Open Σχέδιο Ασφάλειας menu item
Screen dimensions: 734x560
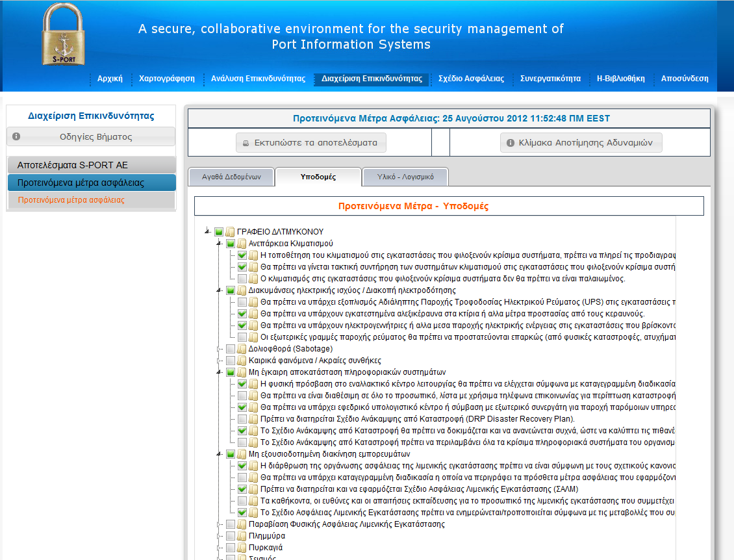tap(471, 79)
